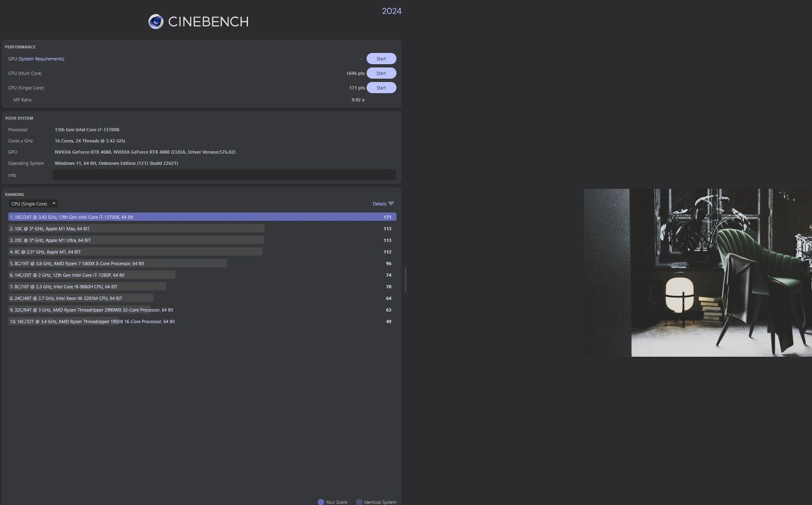Select the Intel Core i9-9880H ranking row
Viewport: 812px width, 505px height.
pyautogui.click(x=202, y=287)
